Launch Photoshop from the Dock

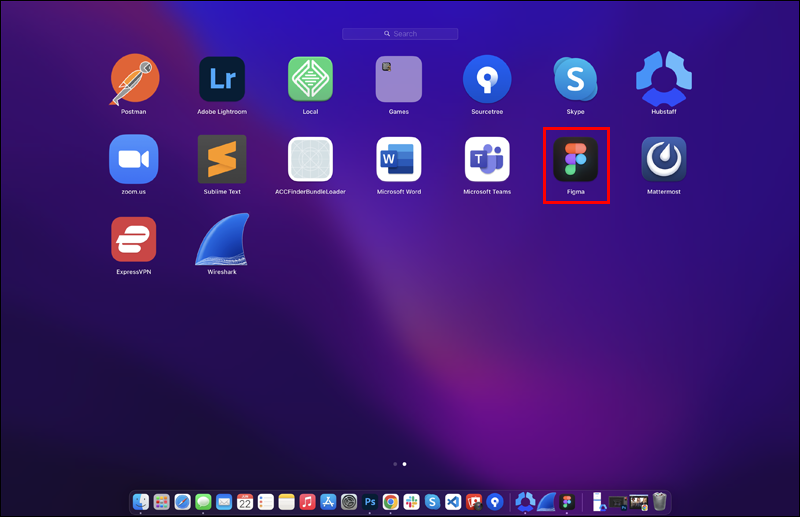tap(370, 502)
